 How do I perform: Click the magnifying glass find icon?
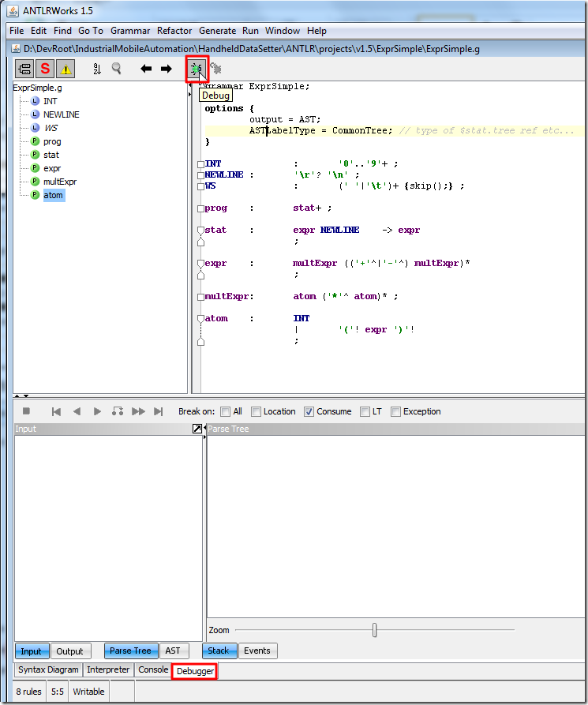(x=117, y=69)
